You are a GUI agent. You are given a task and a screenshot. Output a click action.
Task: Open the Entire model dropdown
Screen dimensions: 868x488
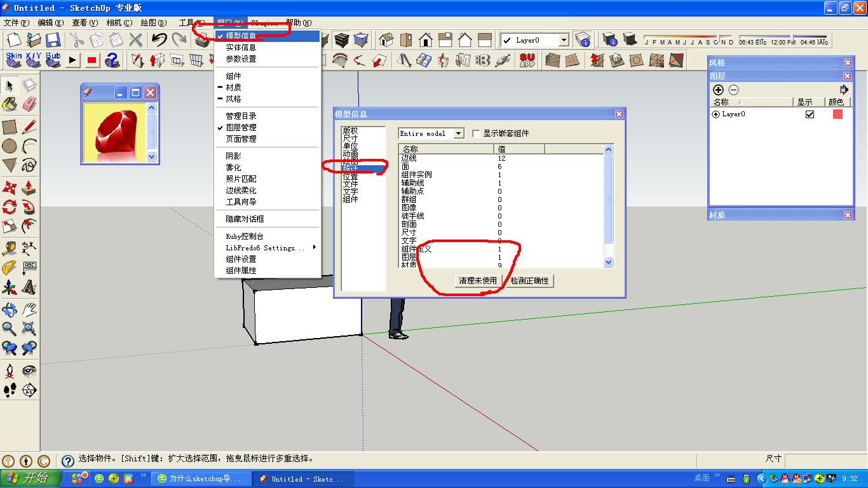pyautogui.click(x=459, y=133)
